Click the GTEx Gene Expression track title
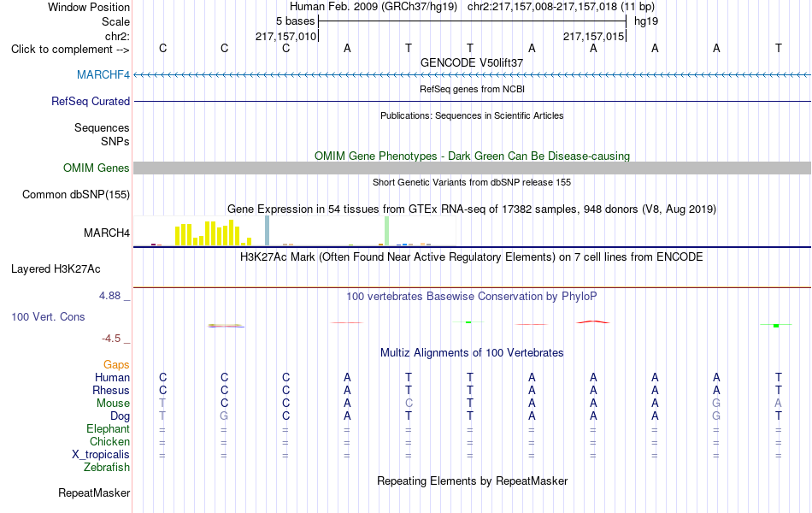Screen dimensions: 812x513 (x=472, y=209)
